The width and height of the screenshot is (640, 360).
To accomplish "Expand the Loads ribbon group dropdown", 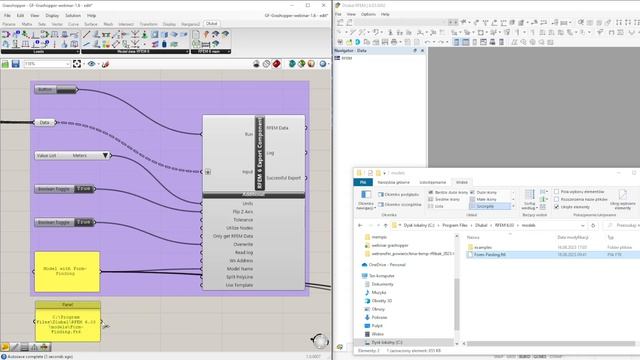I will click(x=78, y=52).
